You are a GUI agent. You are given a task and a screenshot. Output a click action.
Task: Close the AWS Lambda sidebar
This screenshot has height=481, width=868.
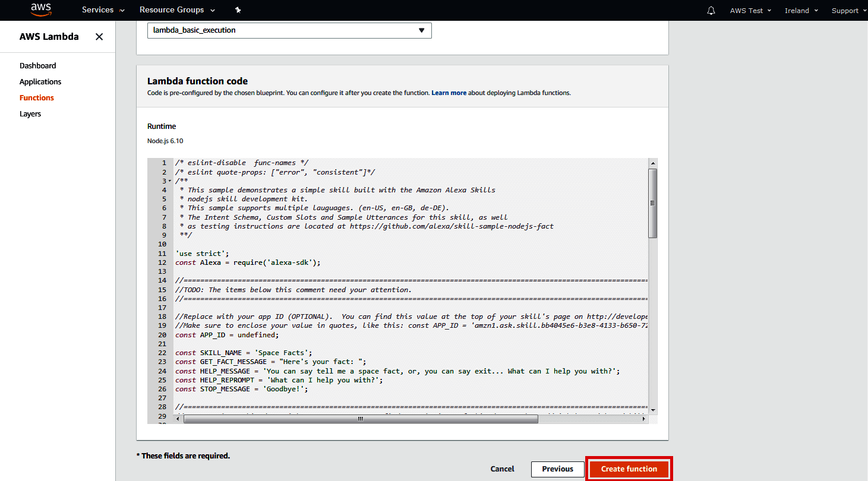coord(99,36)
